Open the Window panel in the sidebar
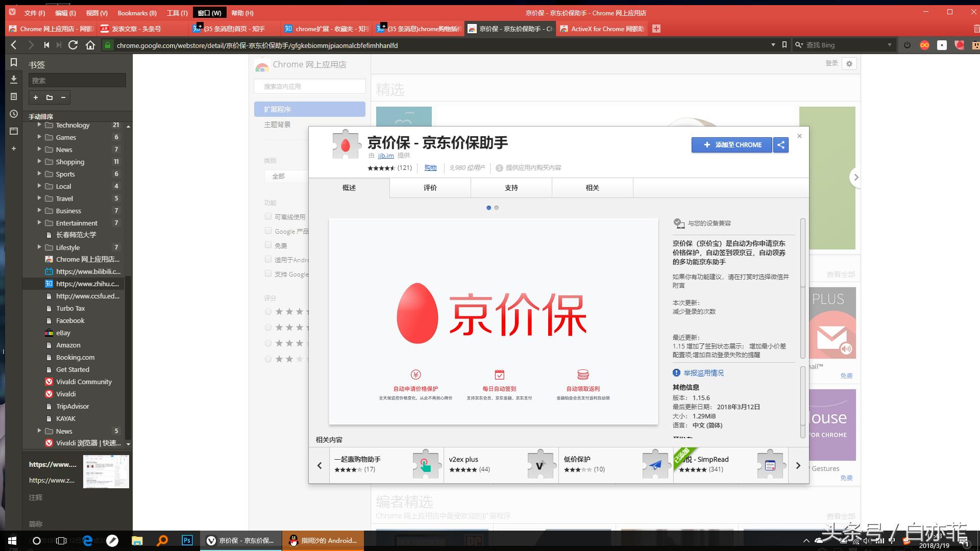The height and width of the screenshot is (551, 980). pyautogui.click(x=14, y=131)
